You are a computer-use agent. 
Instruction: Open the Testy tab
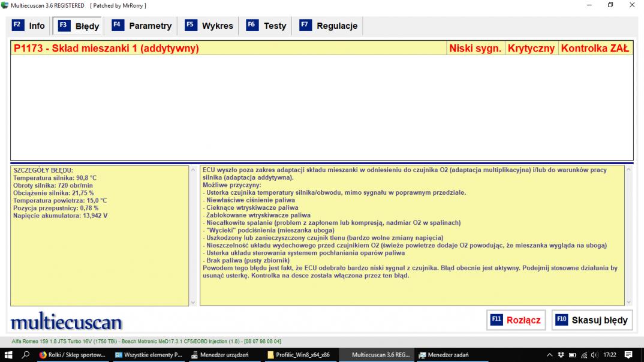(266, 26)
